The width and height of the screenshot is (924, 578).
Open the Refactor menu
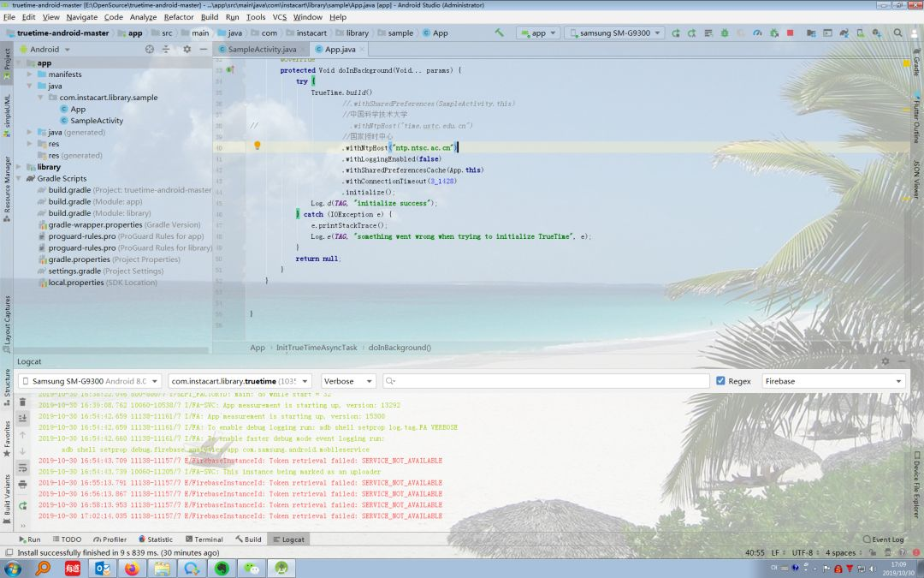pyautogui.click(x=179, y=17)
